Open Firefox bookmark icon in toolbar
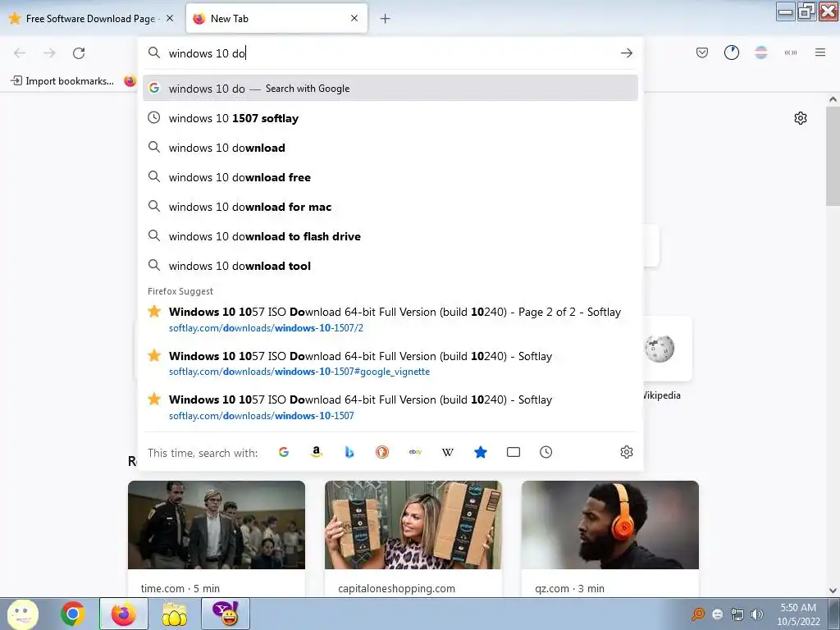Screen dimensions: 840x630 [130, 81]
